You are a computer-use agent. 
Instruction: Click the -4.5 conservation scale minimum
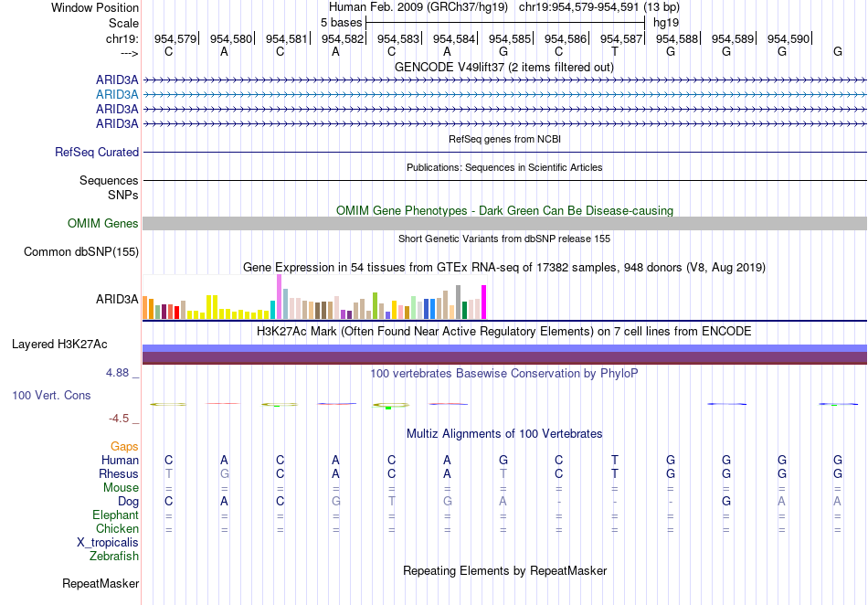(119, 419)
